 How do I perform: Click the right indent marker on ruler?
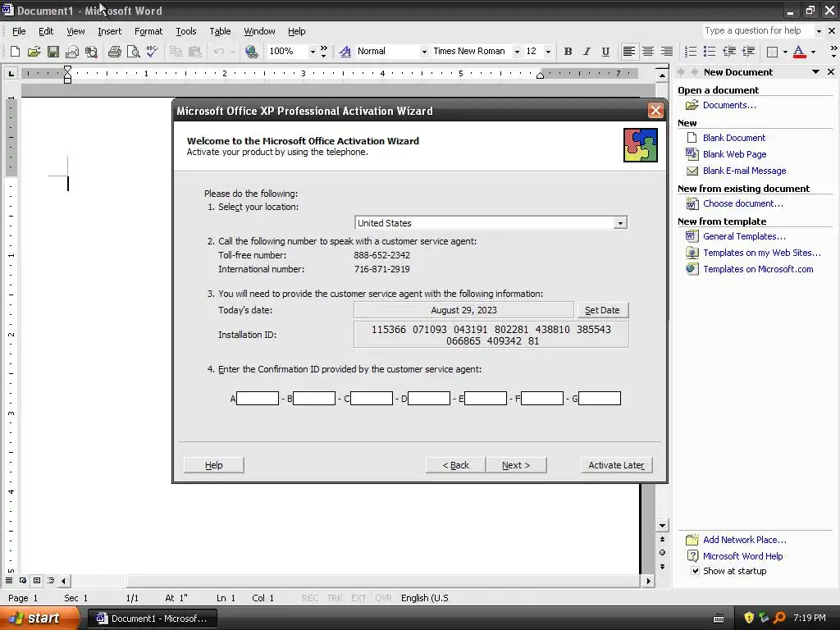click(540, 75)
